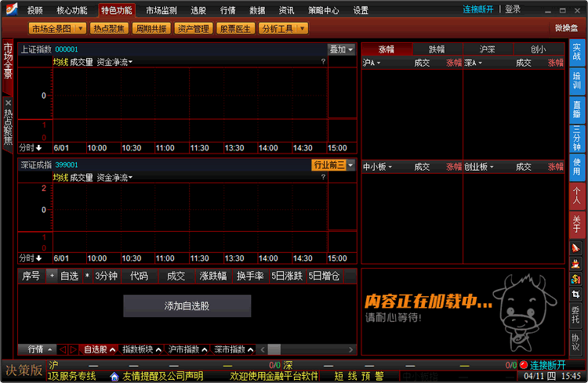Screen dimensions: 588x383
Task: Close the 热点聚焦 side tab with X
Action: pyautogui.click(x=8, y=103)
